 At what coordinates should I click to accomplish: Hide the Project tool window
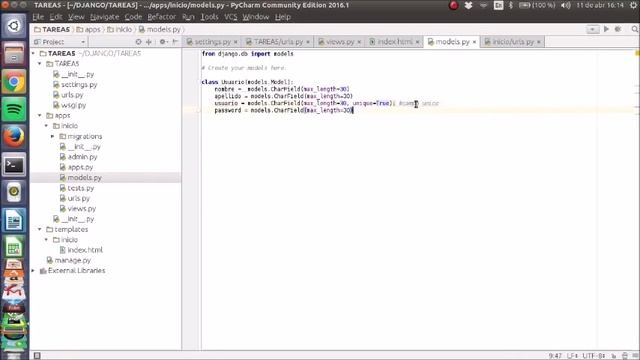click(x=175, y=42)
